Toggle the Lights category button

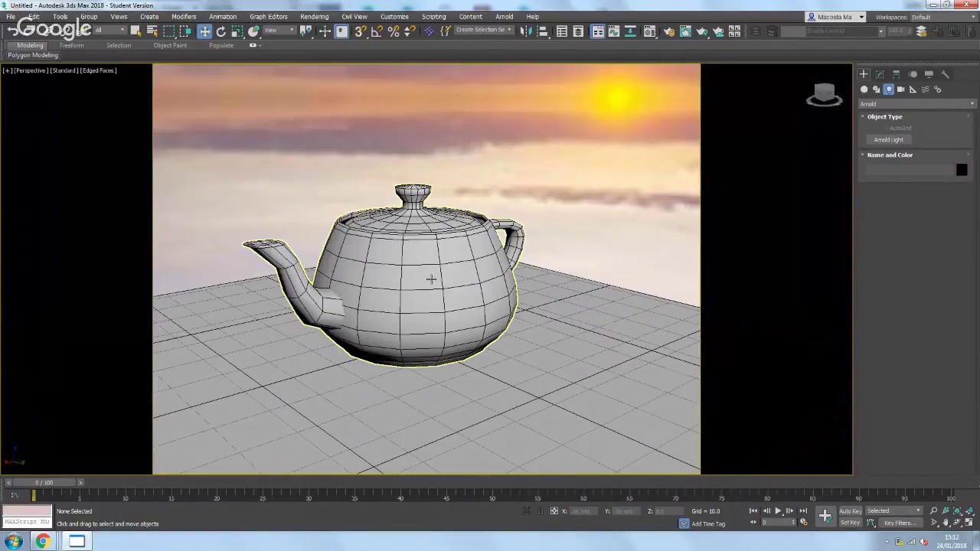[x=888, y=90]
